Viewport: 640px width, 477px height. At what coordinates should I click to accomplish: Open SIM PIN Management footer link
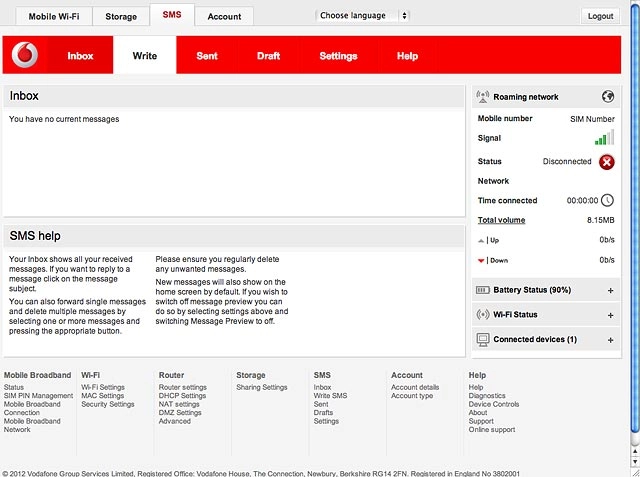38,396
